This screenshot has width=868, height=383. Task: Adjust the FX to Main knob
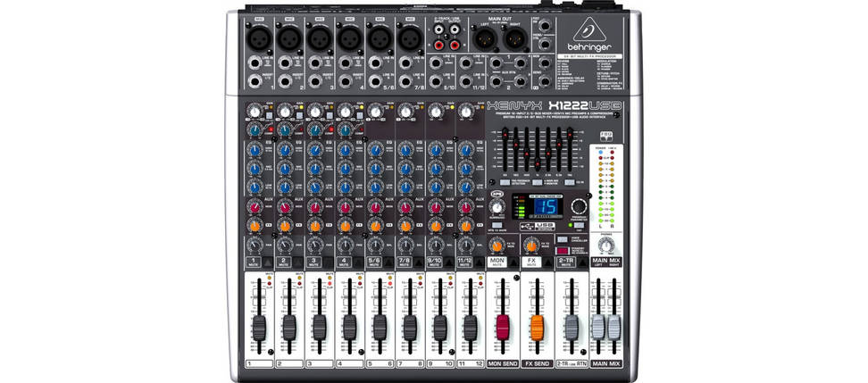pos(531,246)
